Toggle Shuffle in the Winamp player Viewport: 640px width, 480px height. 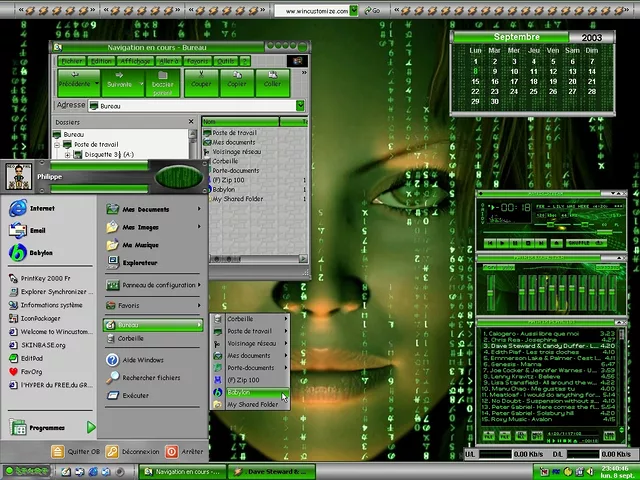[579, 242]
